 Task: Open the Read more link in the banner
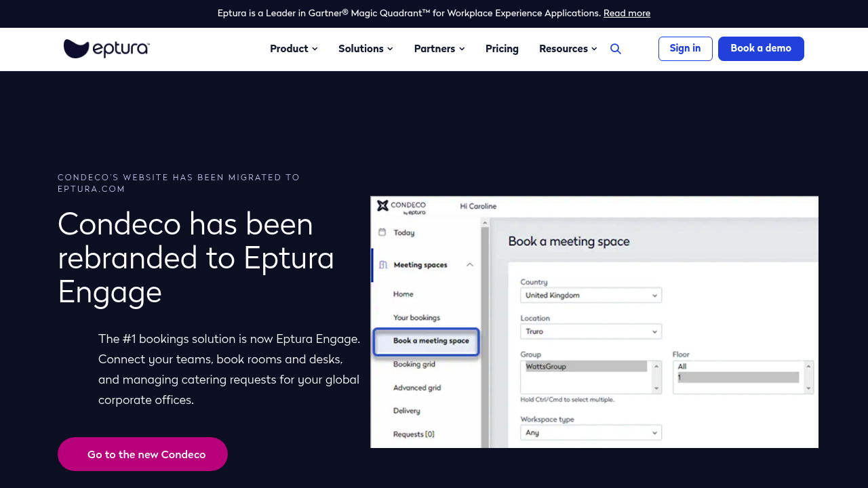627,13
